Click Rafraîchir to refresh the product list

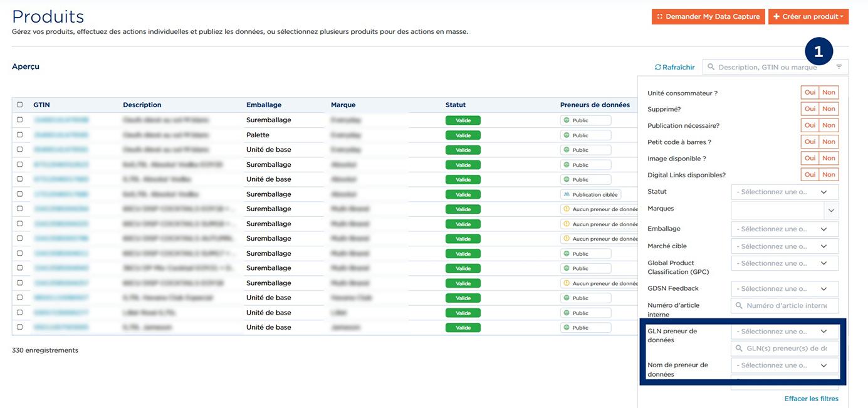pyautogui.click(x=675, y=67)
